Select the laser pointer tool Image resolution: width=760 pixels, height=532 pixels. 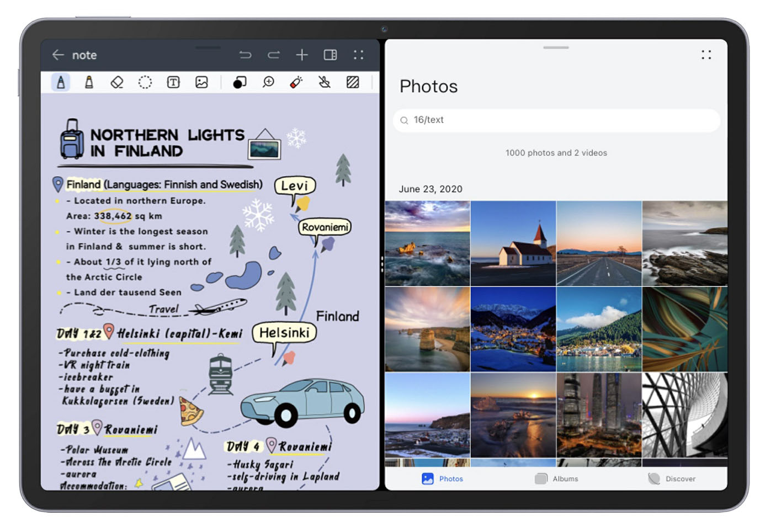pyautogui.click(x=296, y=82)
